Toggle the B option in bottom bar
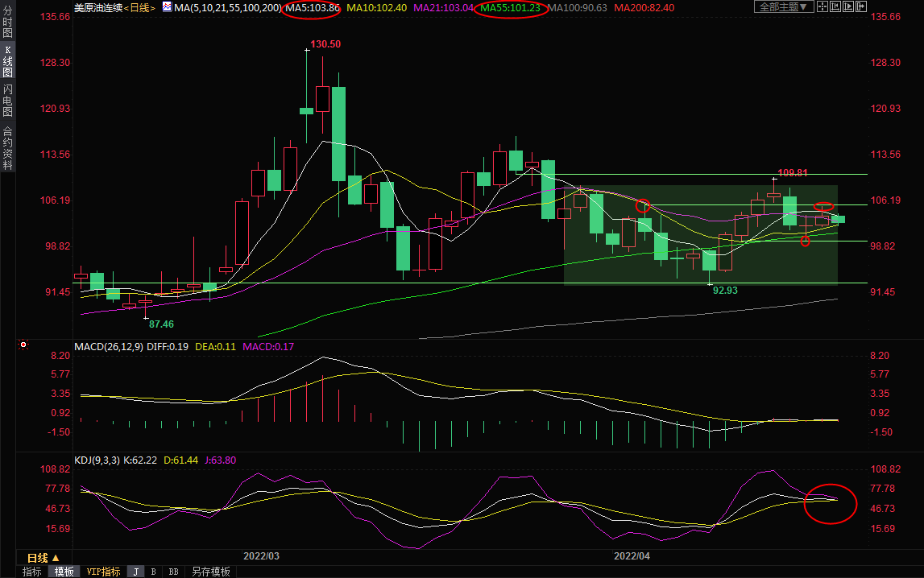Image resolution: width=924 pixels, height=578 pixels. click(x=153, y=572)
